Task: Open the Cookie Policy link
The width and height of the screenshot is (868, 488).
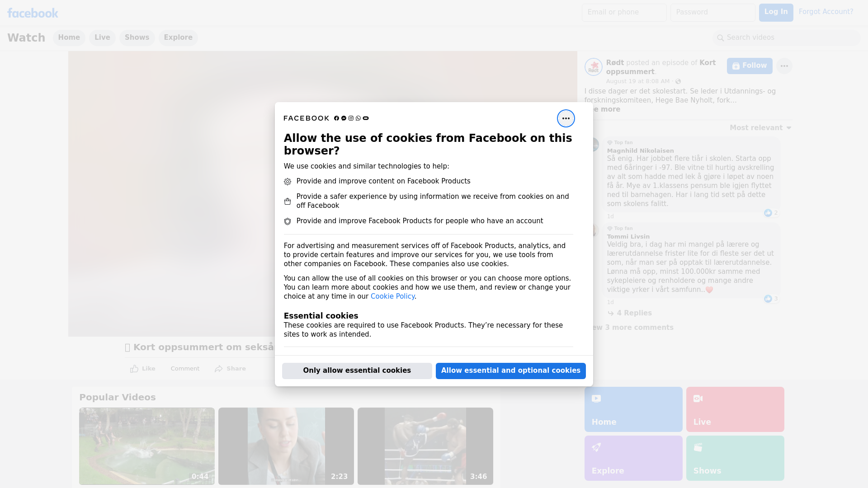Action: pos(392,296)
